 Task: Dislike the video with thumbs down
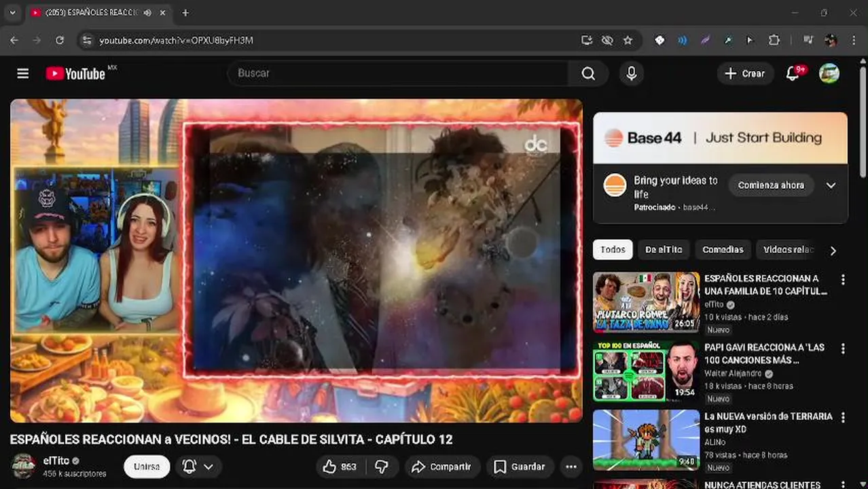[x=382, y=467]
